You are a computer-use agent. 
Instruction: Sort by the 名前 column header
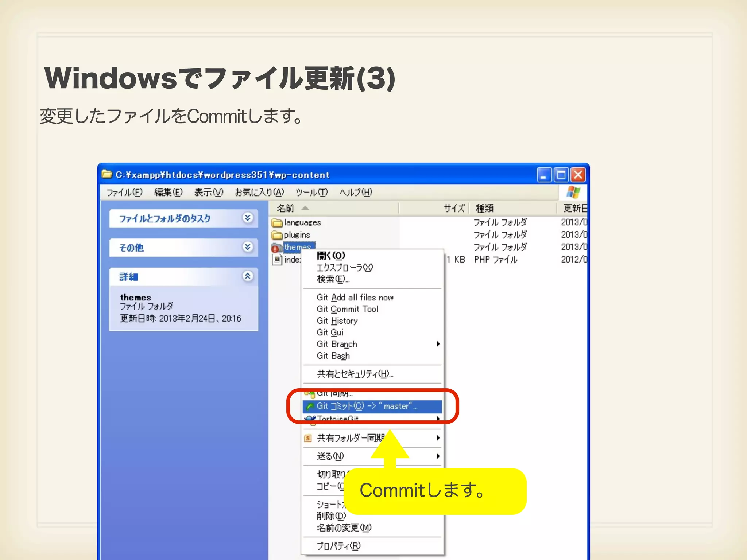point(286,208)
